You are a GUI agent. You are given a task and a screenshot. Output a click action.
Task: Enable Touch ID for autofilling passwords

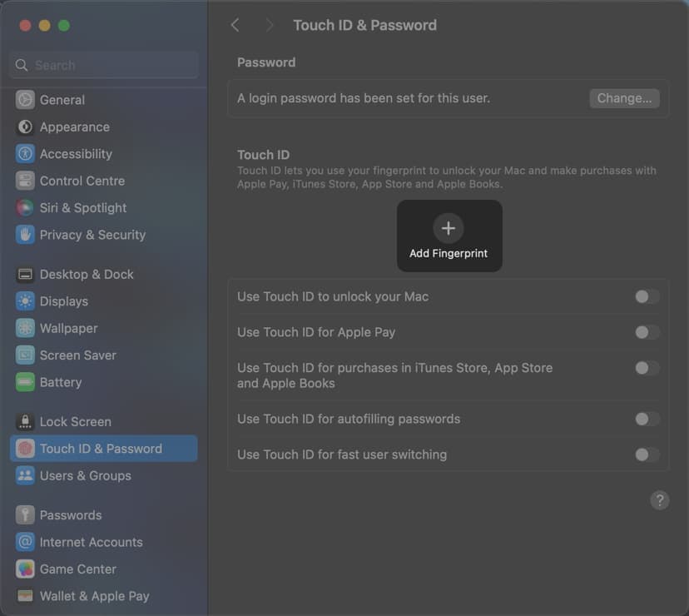point(647,419)
